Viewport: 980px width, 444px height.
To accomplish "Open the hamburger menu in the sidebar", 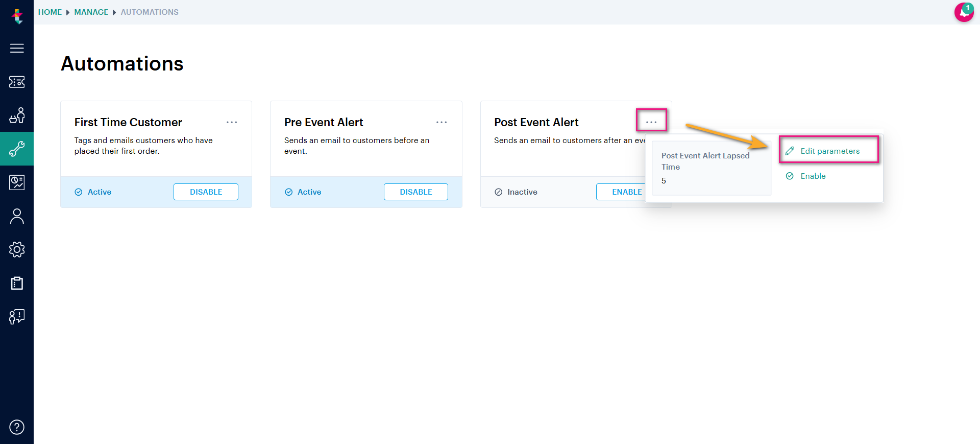I will (x=17, y=48).
